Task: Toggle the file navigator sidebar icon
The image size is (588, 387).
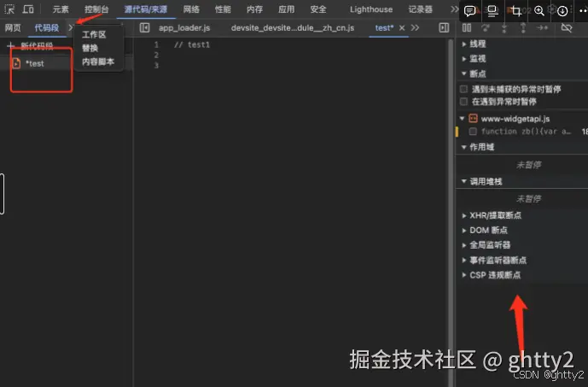Action: click(144, 28)
